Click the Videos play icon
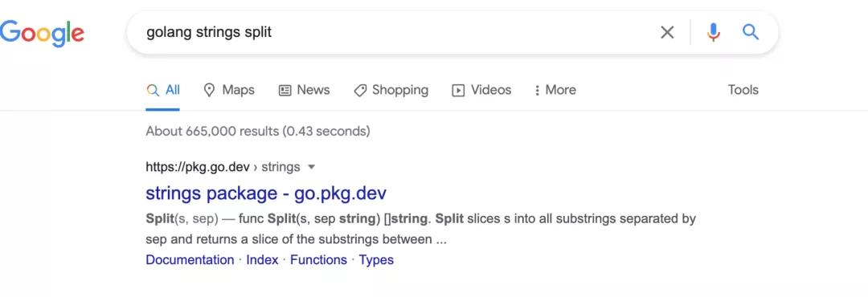The height and width of the screenshot is (297, 868). coord(458,90)
